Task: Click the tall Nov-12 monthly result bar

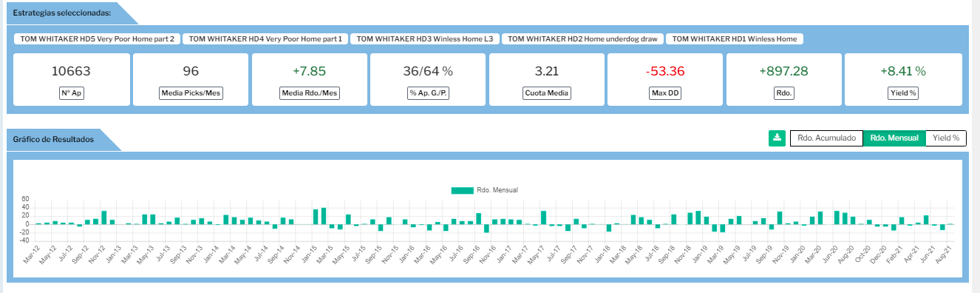Action: pos(104,218)
